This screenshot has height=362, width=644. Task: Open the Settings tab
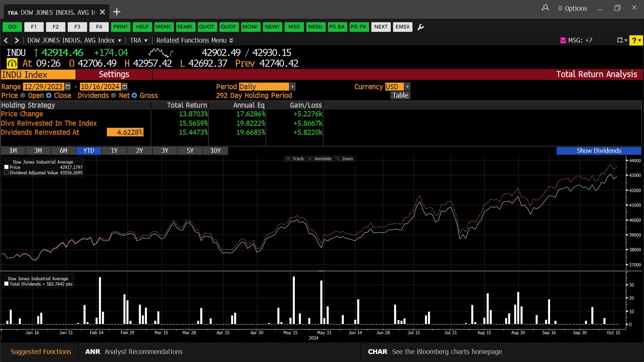tap(114, 74)
